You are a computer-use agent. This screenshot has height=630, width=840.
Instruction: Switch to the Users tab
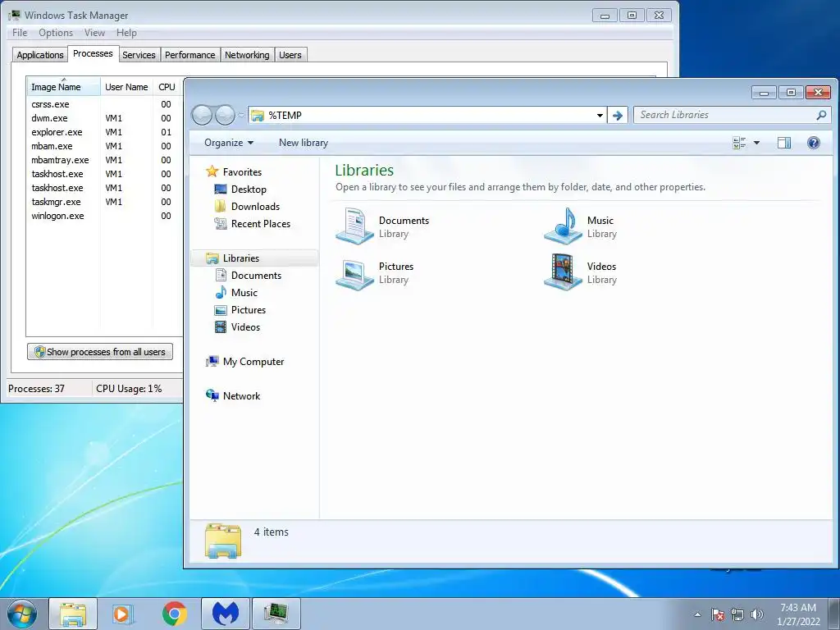290,55
